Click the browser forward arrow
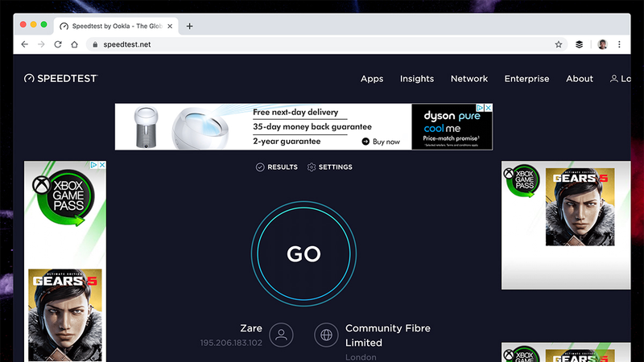 click(x=41, y=44)
